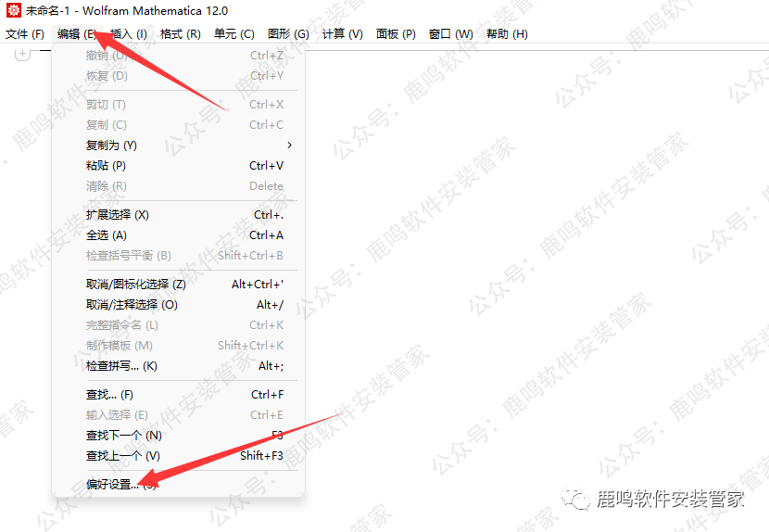Open 检查拼写... (K) spell check
This screenshot has width=769, height=532.
179,366
